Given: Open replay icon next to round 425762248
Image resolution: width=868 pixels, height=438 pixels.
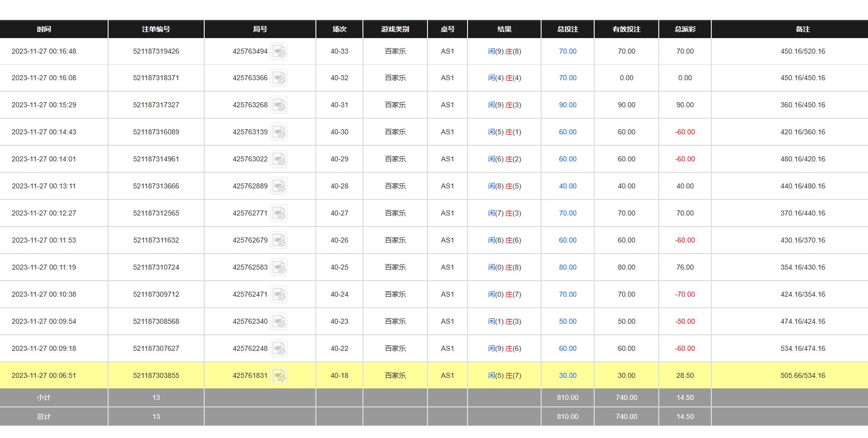Looking at the screenshot, I should click(x=279, y=349).
